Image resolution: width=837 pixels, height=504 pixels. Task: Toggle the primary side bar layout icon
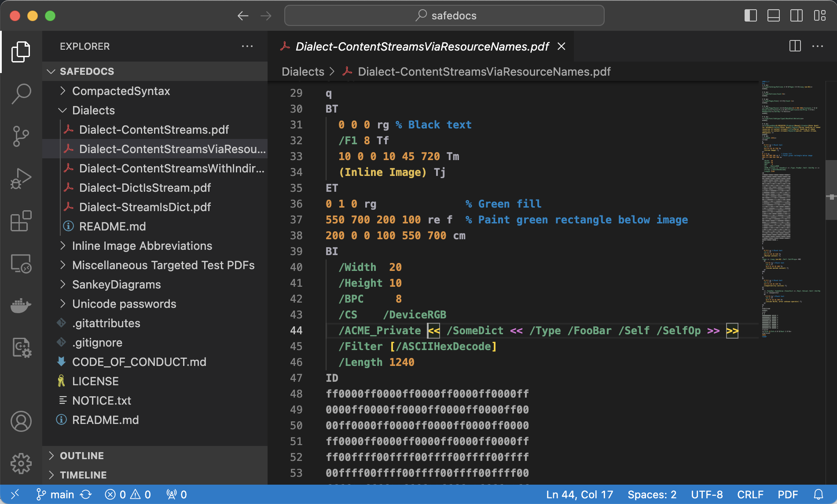[750, 16]
